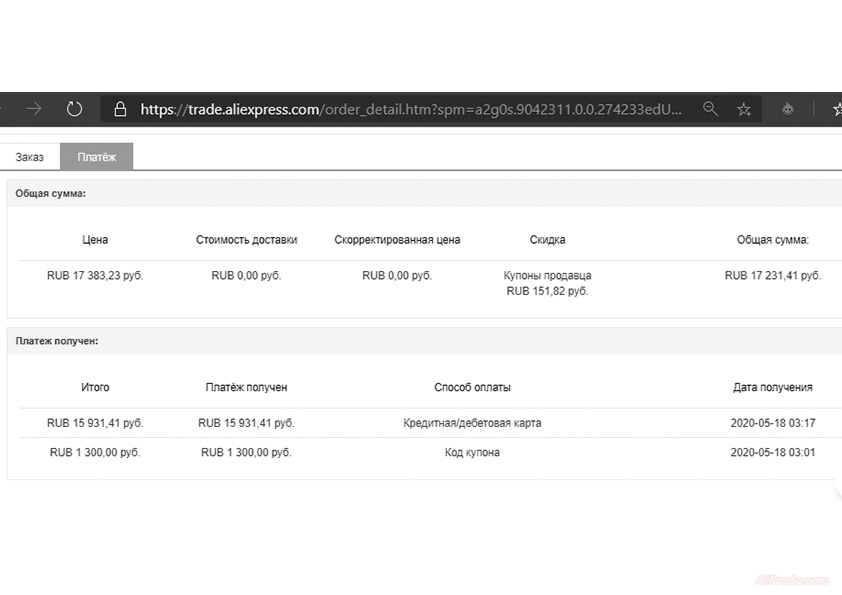The width and height of the screenshot is (842, 595).
Task: Open favorites list icon at toolbar edge
Action: tap(836, 109)
